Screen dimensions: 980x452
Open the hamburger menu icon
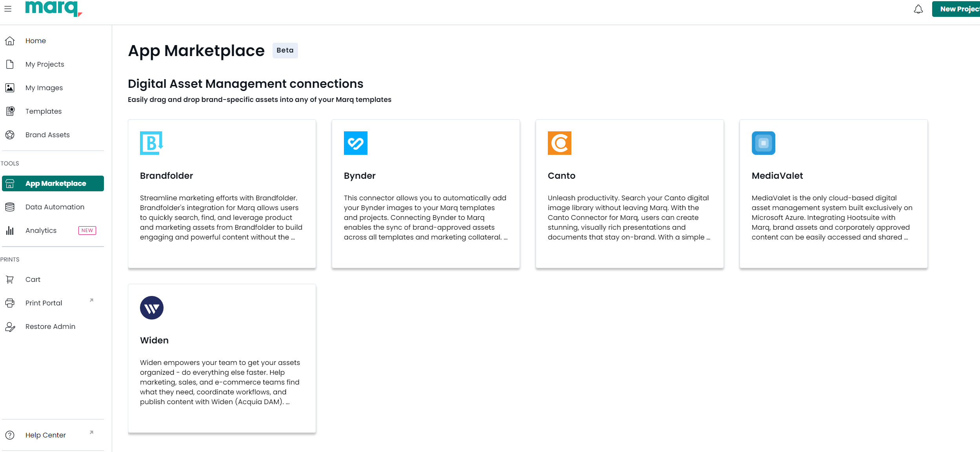click(8, 9)
